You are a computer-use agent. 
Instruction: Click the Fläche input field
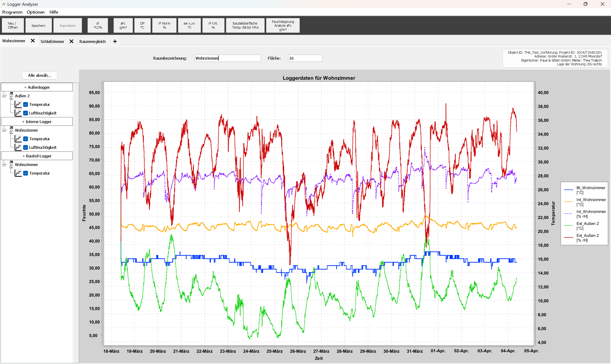(305, 58)
